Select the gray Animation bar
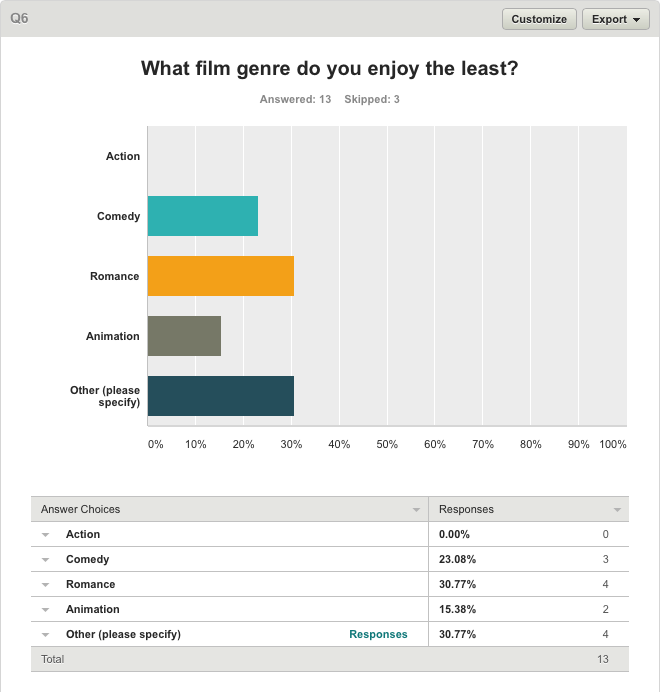The image size is (660, 692). 185,336
